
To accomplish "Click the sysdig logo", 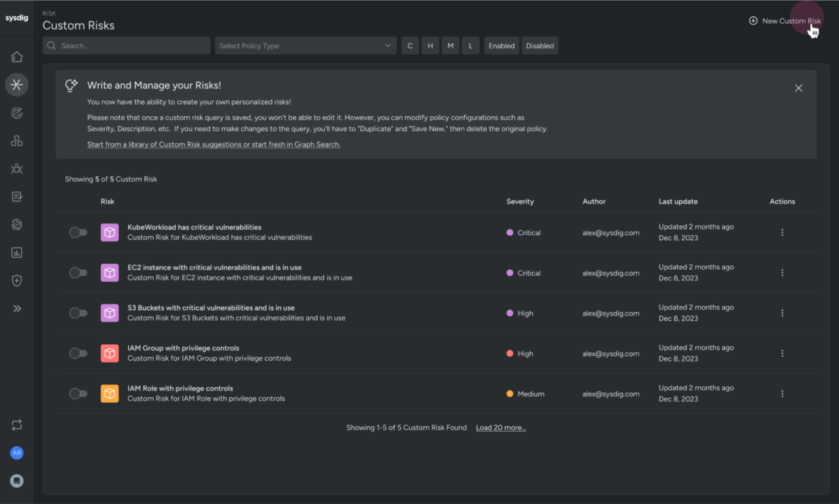I will (16, 18).
